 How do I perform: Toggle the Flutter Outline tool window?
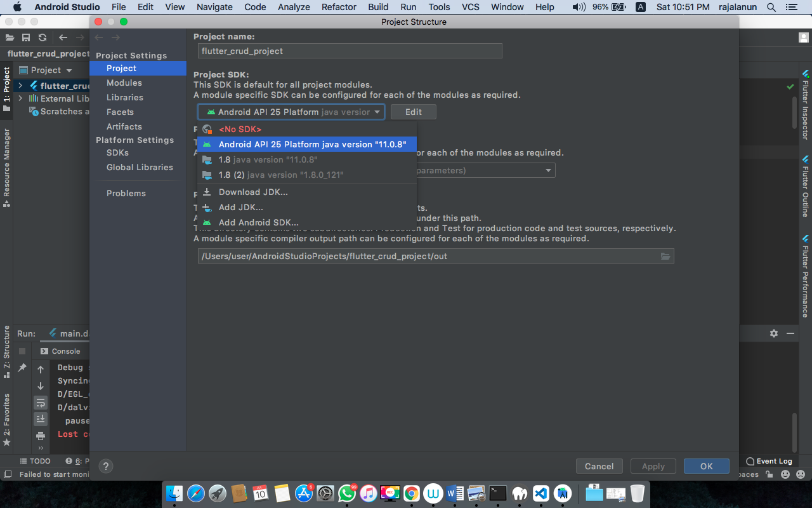[x=805, y=186]
